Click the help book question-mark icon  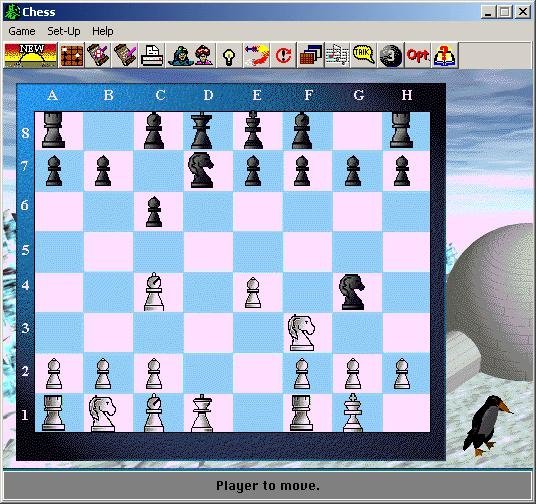[x=444, y=55]
